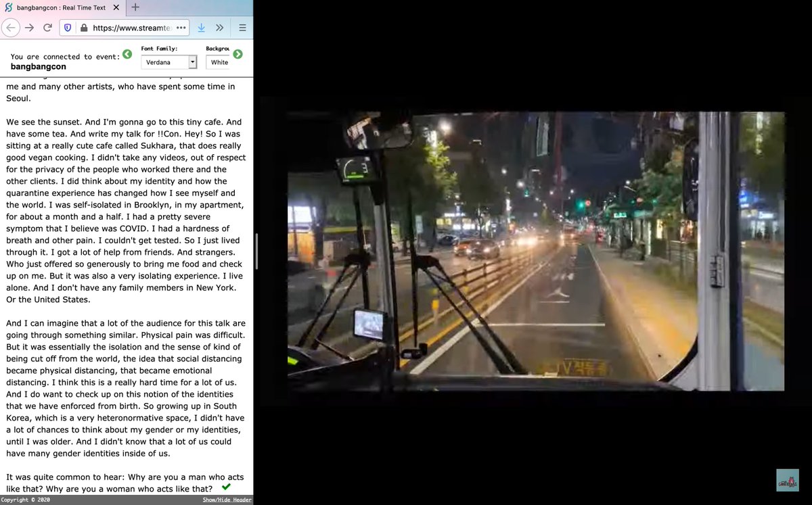Go forward with the browser forward arrow
Image resolution: width=812 pixels, height=505 pixels.
tap(29, 28)
